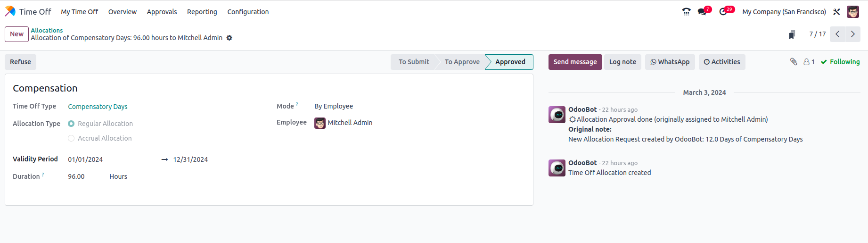The image size is (868, 243).
Task: Click the gear icon beside the allocation title
Action: click(229, 38)
